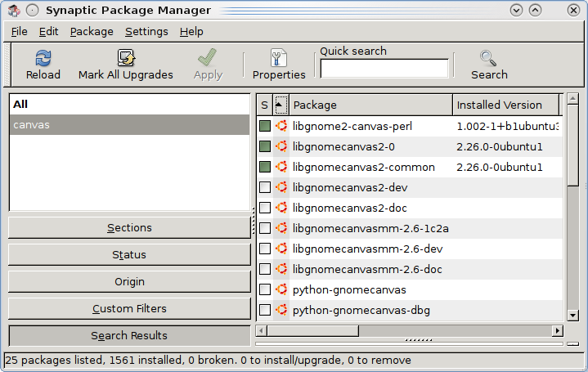
Task: Click the Synaptic window menu icon
Action: coord(11,11)
